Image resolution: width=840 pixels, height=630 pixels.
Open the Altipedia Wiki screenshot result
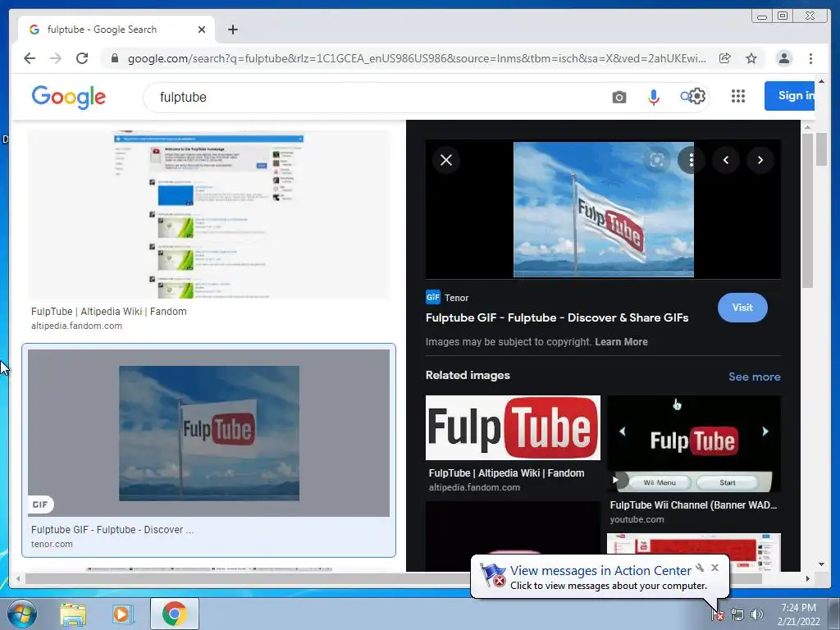[209, 214]
